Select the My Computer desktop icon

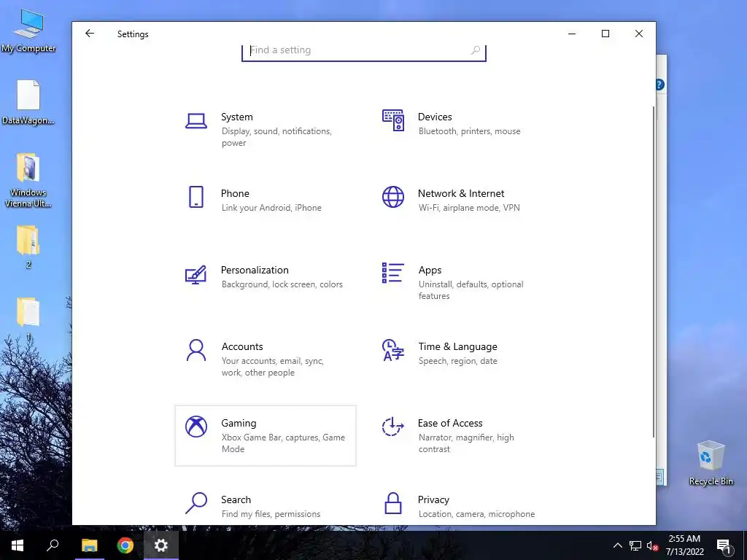(28, 31)
